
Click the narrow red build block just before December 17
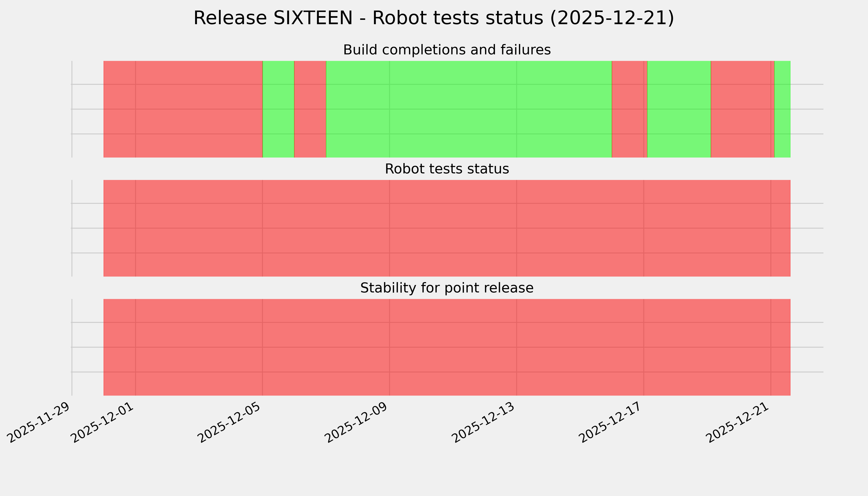(629, 109)
